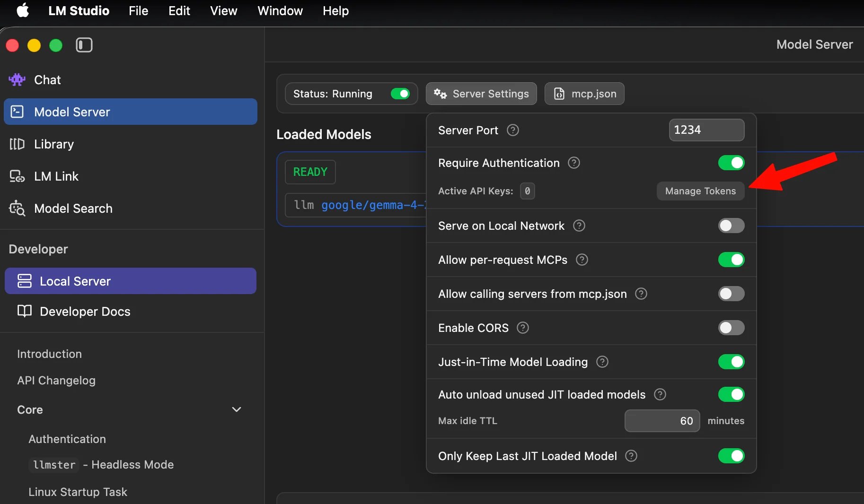Enable Serve on Local Network
The image size is (864, 504).
[x=731, y=226]
